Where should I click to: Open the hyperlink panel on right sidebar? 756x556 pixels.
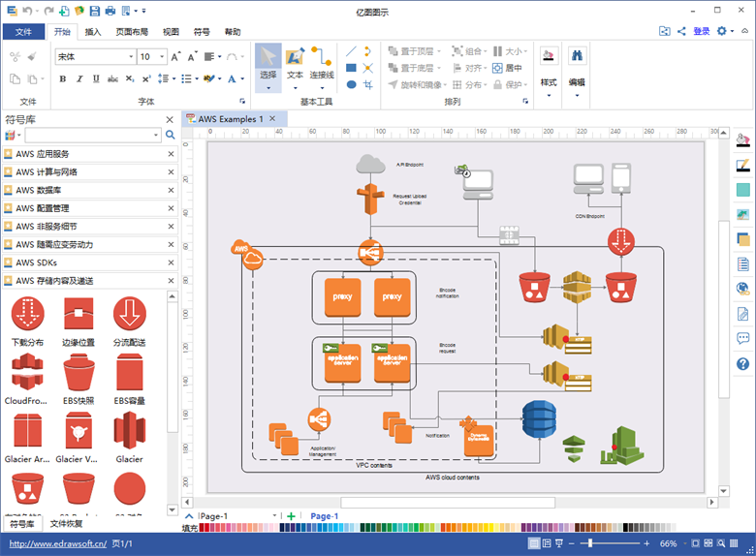743,289
